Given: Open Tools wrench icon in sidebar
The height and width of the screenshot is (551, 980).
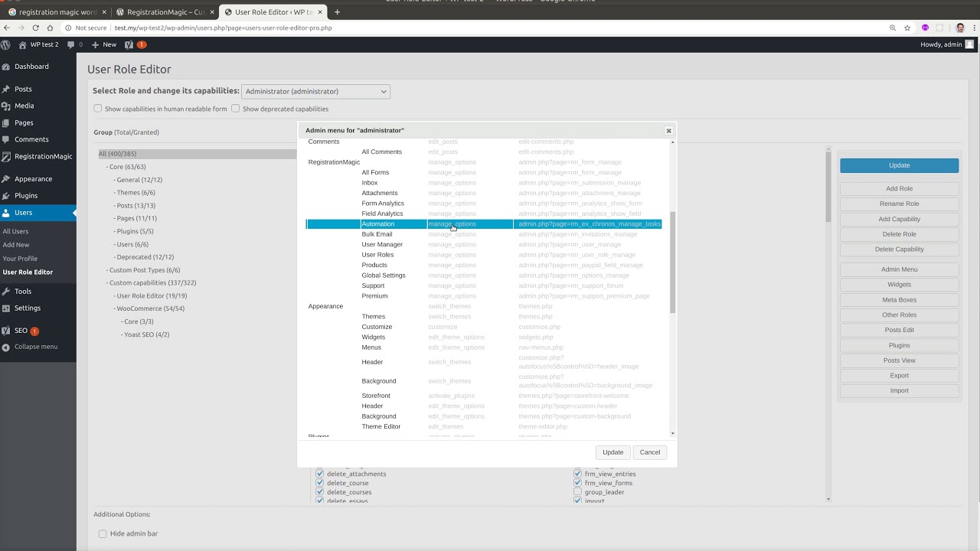Looking at the screenshot, I should pos(6,292).
